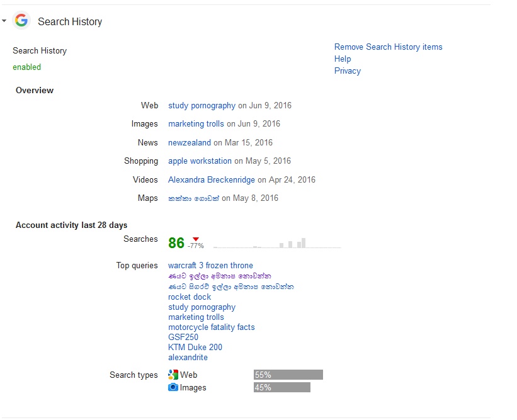The width and height of the screenshot is (517, 420).
Task: Open top query 'alexandrite'
Action: [x=188, y=358]
